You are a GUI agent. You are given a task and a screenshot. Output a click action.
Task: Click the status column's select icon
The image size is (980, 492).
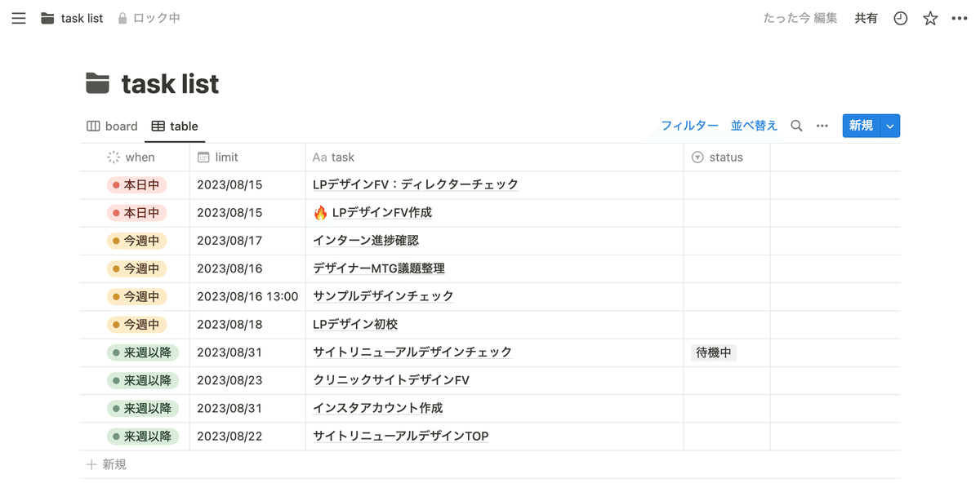coord(697,157)
